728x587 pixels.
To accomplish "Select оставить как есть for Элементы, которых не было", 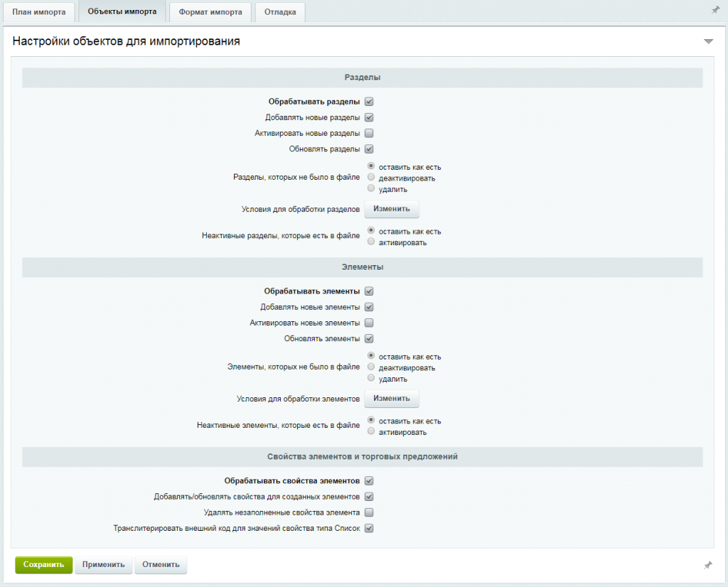I will pyautogui.click(x=371, y=356).
